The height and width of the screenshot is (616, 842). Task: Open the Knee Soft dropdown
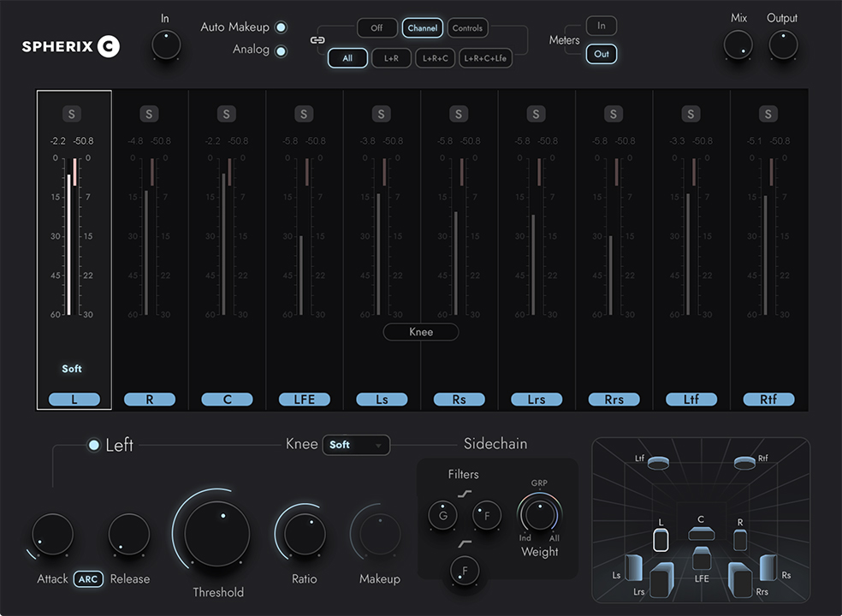click(x=356, y=445)
